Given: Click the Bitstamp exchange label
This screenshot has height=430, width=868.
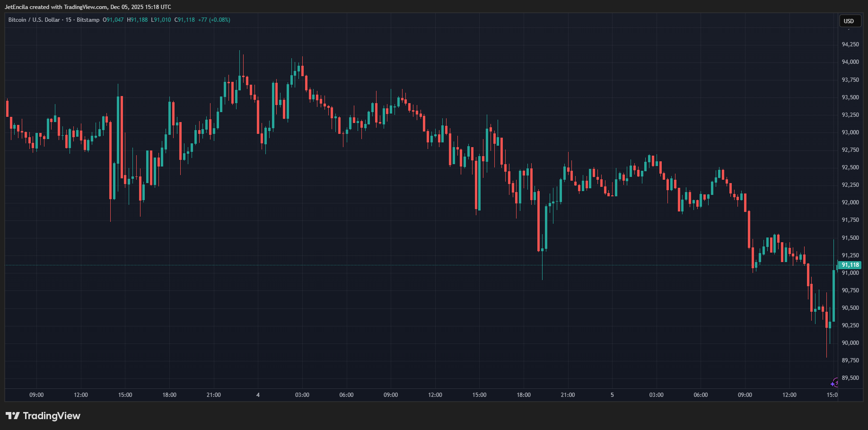Looking at the screenshot, I should click(87, 20).
